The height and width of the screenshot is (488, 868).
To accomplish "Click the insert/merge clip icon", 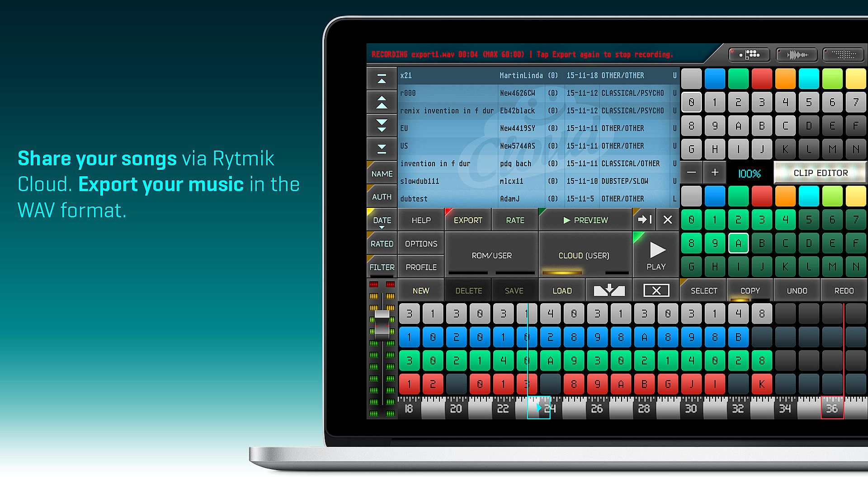I will pos(609,291).
